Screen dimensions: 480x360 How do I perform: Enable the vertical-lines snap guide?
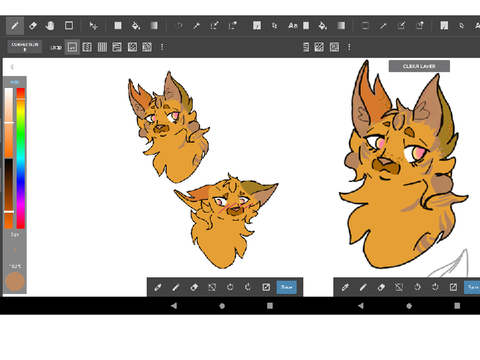point(102,47)
